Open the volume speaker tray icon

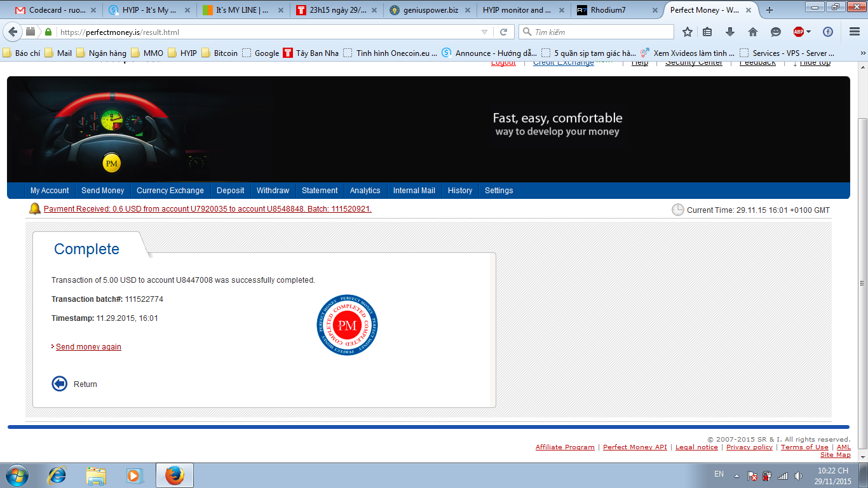click(x=799, y=475)
